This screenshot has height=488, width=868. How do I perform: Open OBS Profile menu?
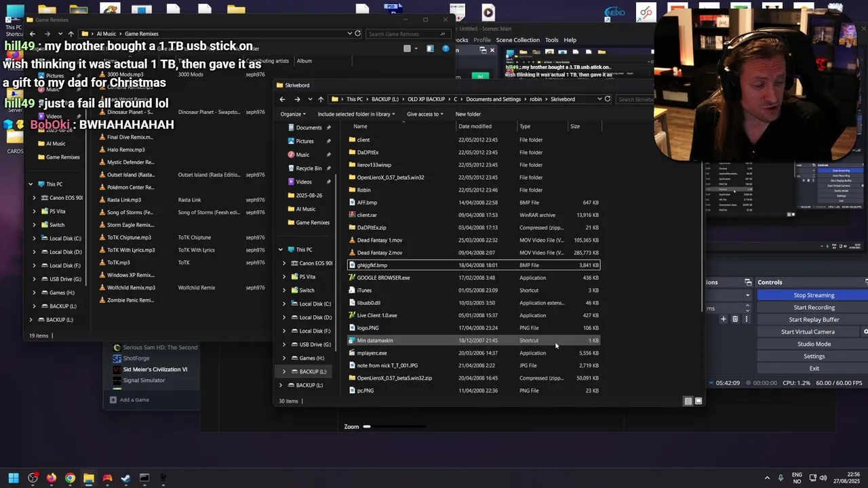482,40
